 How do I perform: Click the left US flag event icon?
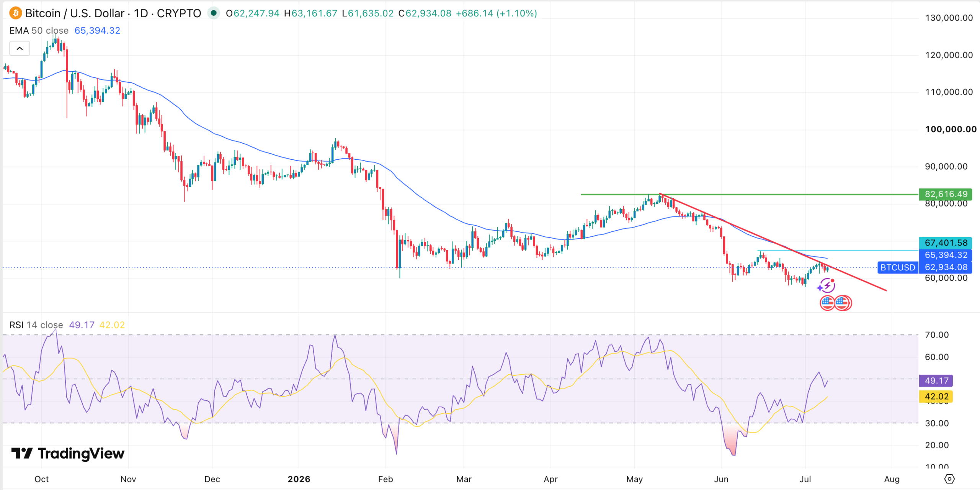pyautogui.click(x=827, y=303)
